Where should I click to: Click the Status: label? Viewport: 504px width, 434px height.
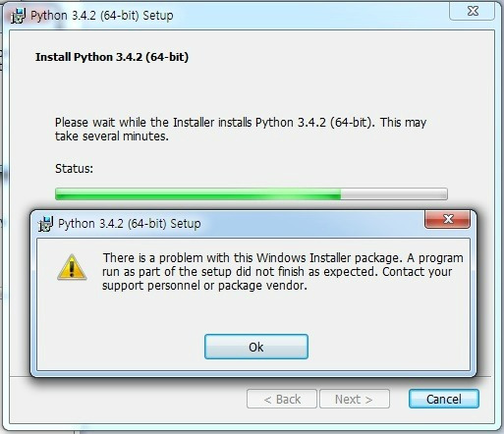74,169
